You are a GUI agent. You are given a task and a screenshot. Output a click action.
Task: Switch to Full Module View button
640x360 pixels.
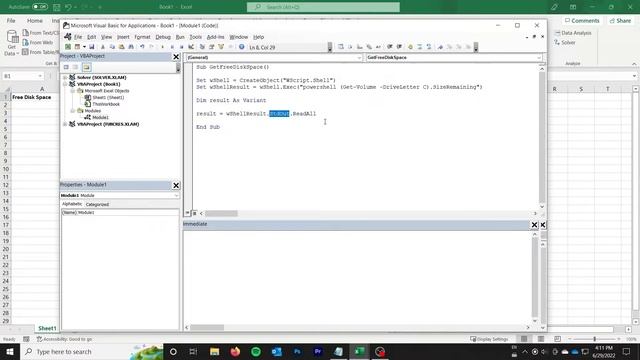195,213
